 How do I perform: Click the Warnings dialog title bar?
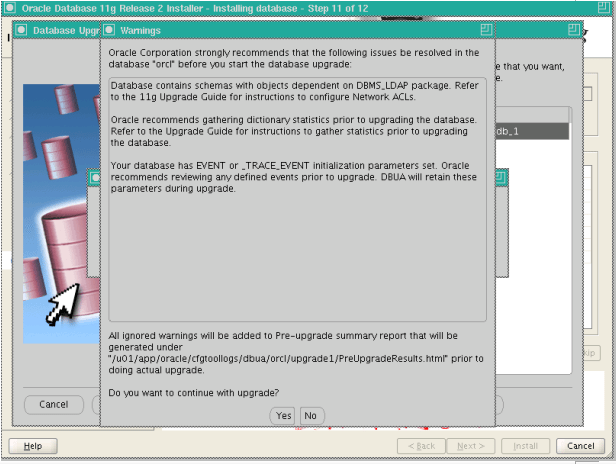click(297, 30)
